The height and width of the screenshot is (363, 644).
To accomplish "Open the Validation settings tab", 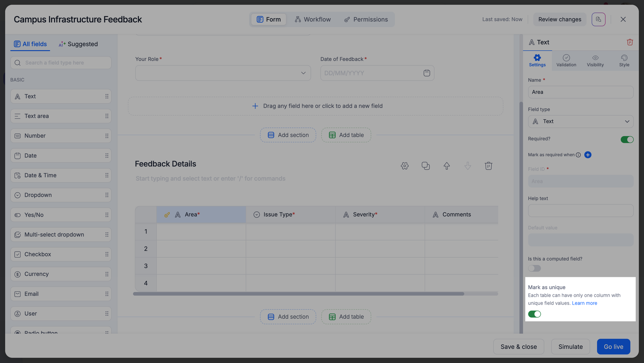I will coord(566,60).
